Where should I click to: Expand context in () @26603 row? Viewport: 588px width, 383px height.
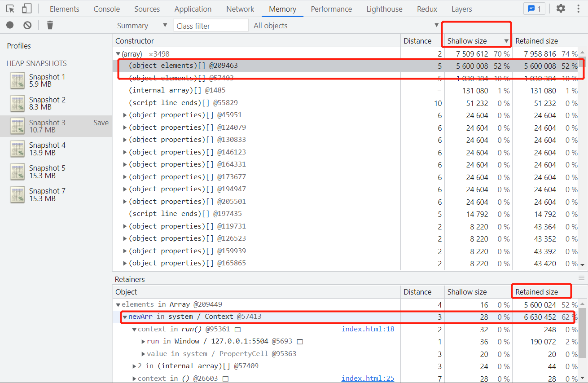tap(134, 379)
